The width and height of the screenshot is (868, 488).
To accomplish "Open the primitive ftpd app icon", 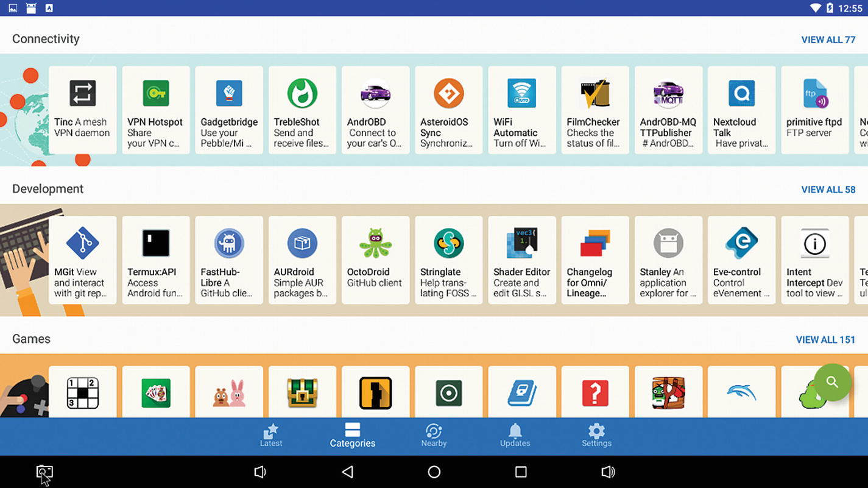I will pyautogui.click(x=814, y=93).
